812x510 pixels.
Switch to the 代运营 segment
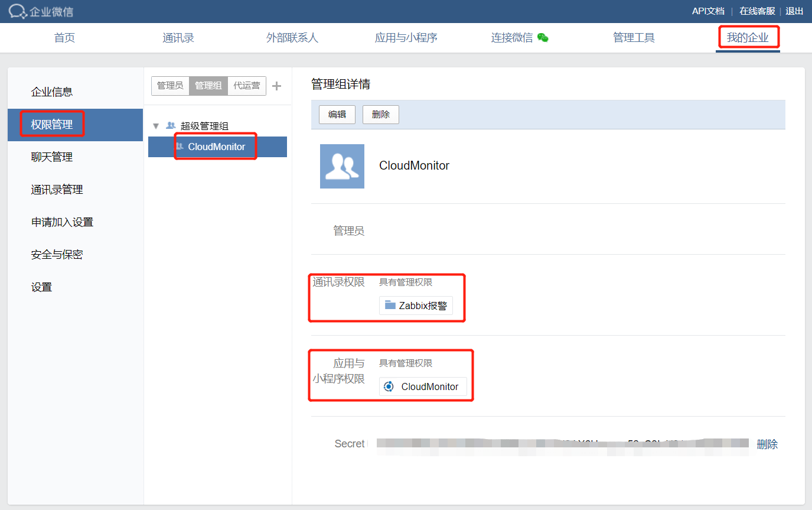pos(247,86)
